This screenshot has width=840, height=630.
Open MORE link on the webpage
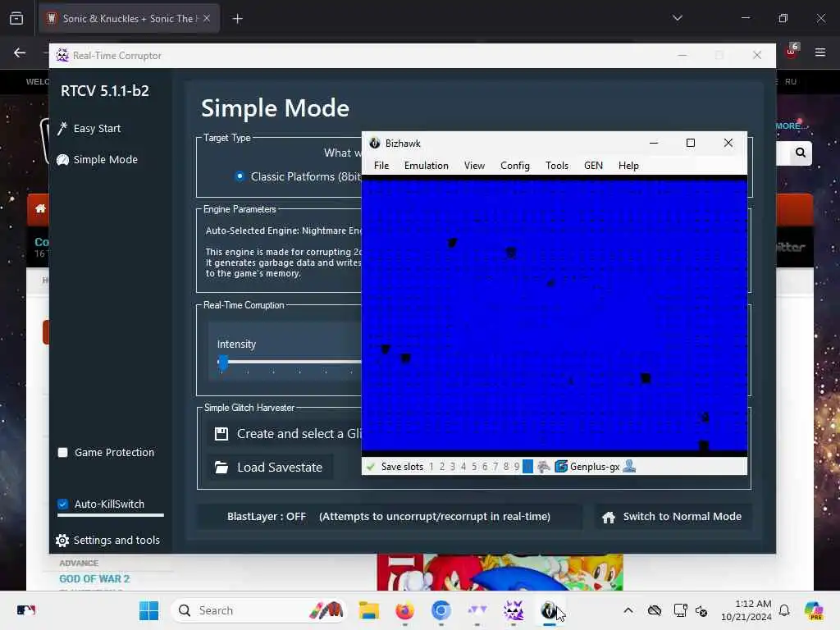pyautogui.click(x=790, y=126)
